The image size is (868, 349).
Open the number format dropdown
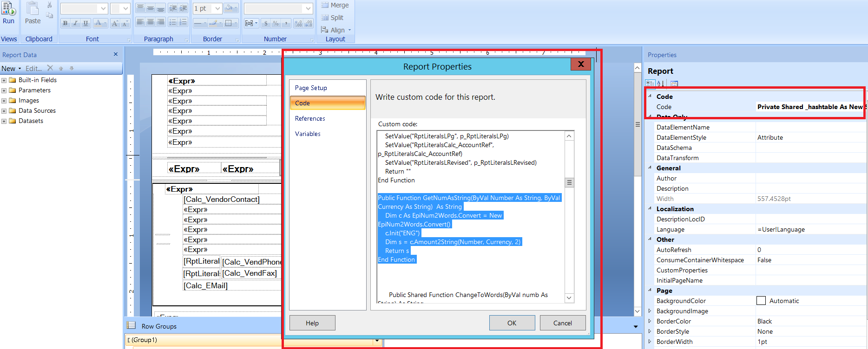308,8
